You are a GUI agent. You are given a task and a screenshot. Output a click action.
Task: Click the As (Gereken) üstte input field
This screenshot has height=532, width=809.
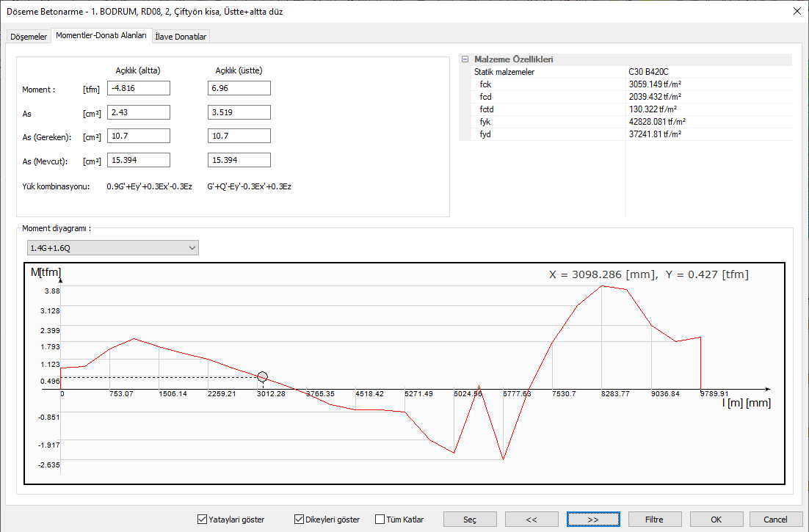coord(239,136)
